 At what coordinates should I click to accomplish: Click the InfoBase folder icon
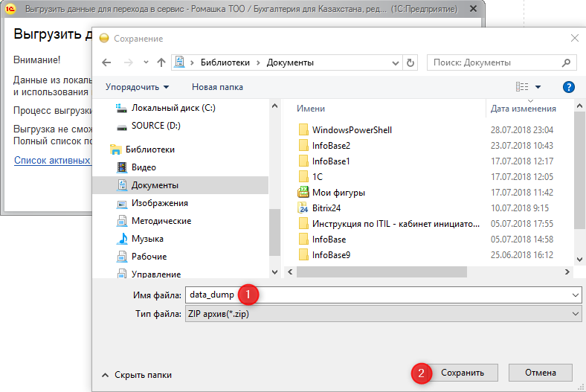[x=303, y=240]
